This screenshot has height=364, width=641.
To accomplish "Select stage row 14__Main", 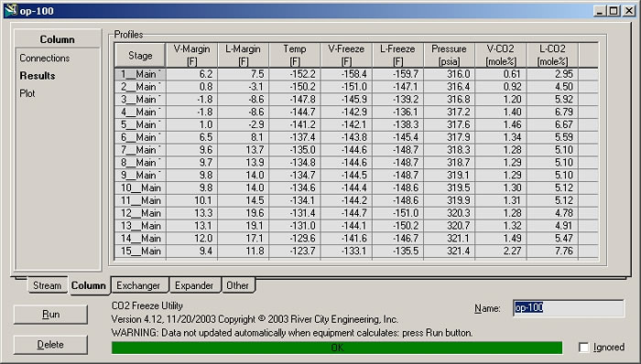I will click(x=140, y=239).
